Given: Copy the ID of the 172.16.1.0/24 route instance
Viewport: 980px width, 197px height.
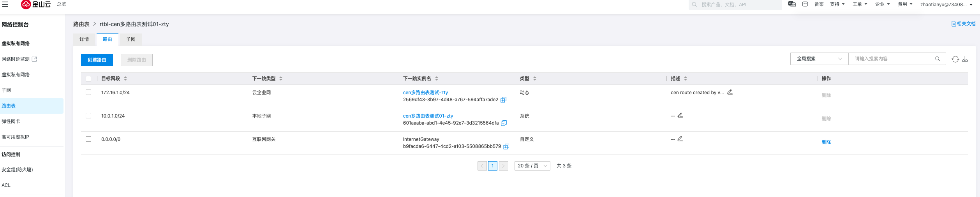Looking at the screenshot, I should coord(503,100).
